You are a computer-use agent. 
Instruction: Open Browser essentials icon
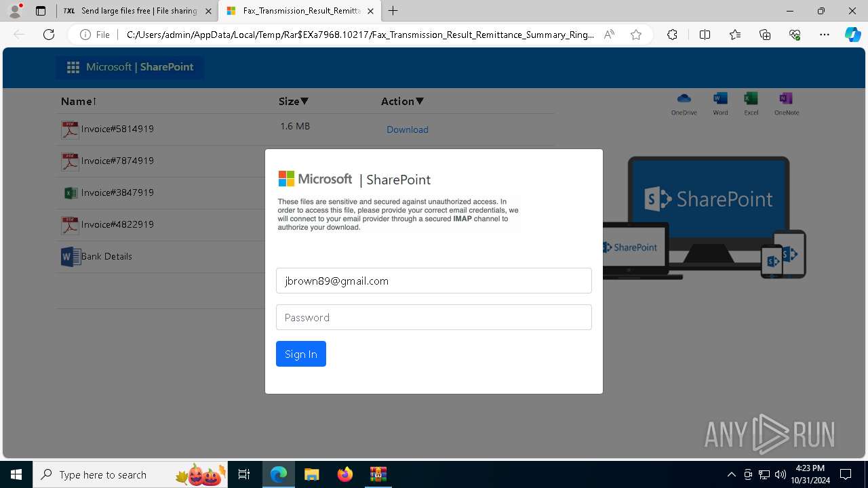(x=795, y=35)
